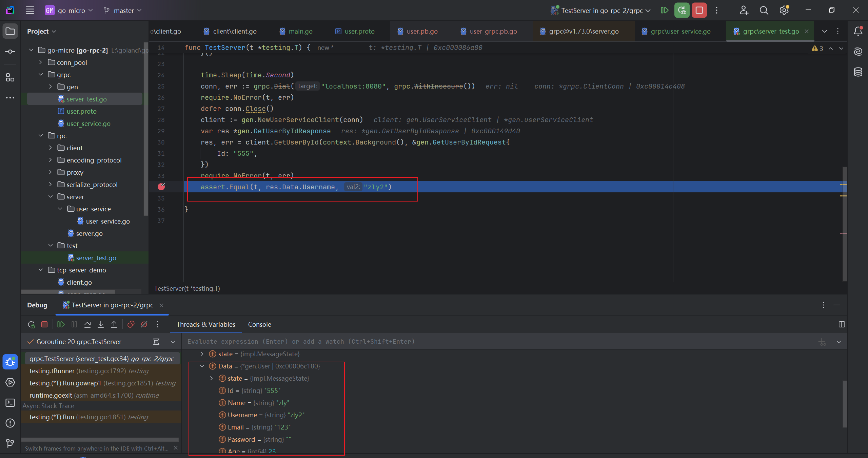The width and height of the screenshot is (868, 458).
Task: Open the Commit tool window icon
Action: [x=10, y=52]
